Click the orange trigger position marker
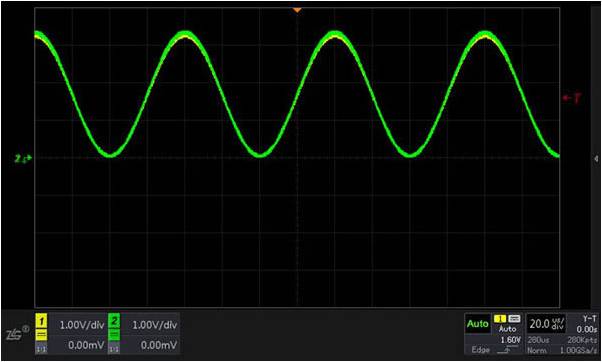 tap(297, 10)
